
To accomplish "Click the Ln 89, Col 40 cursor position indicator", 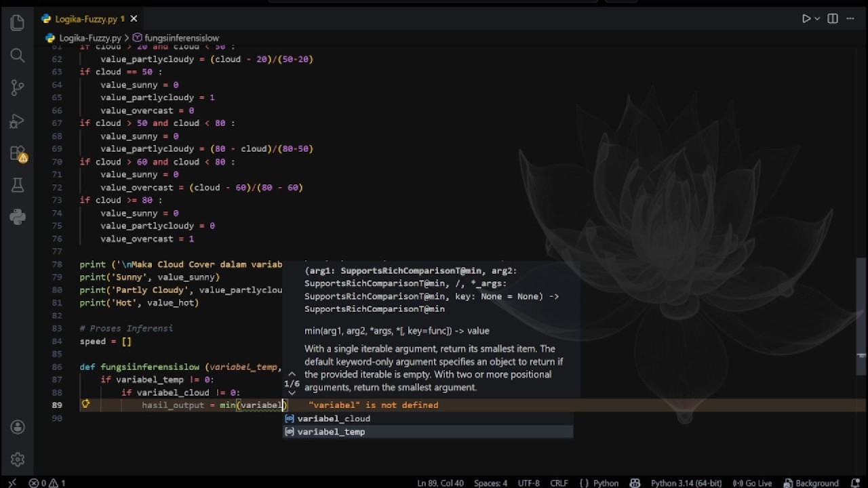I will [x=441, y=483].
